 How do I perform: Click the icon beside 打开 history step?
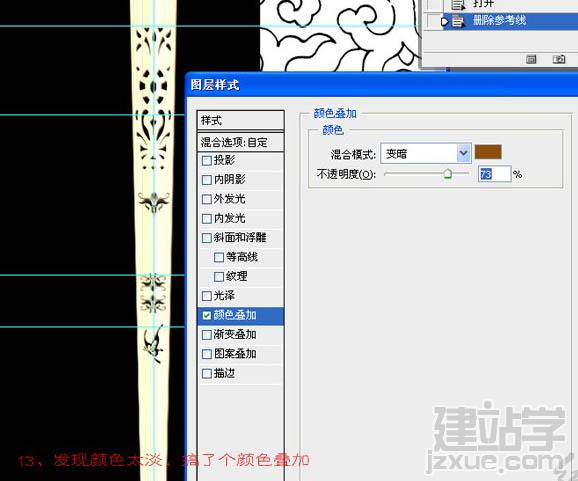tap(457, 4)
